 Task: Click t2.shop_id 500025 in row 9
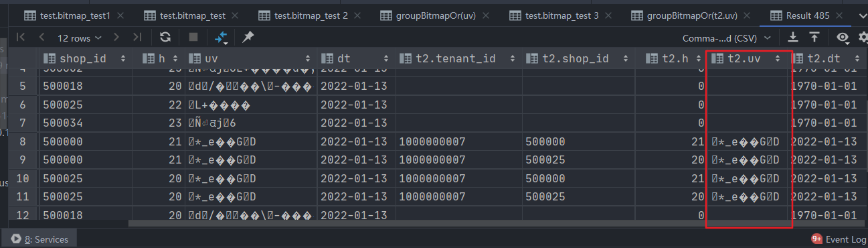[580, 160]
